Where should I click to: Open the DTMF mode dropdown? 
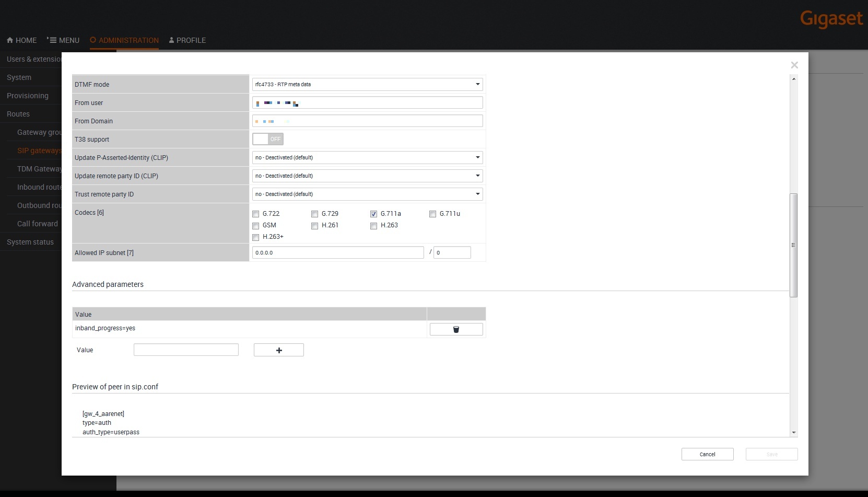[x=368, y=84]
